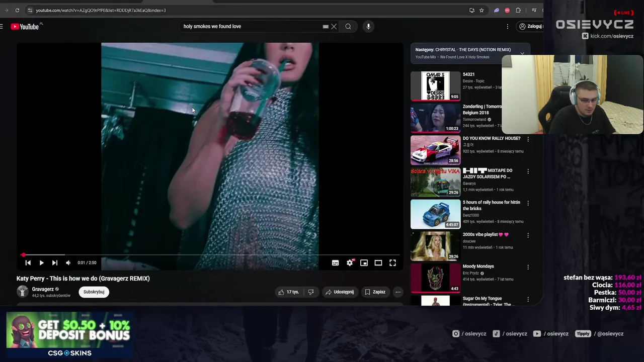Open options menu for 2000s vibe playlist
Image resolution: width=644 pixels, height=362 pixels.
pos(528,235)
